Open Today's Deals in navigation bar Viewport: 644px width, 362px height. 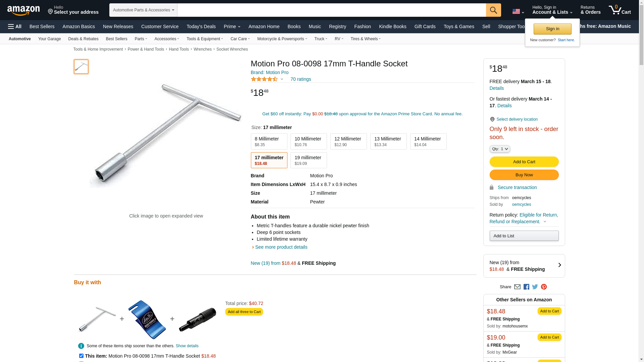click(x=201, y=26)
